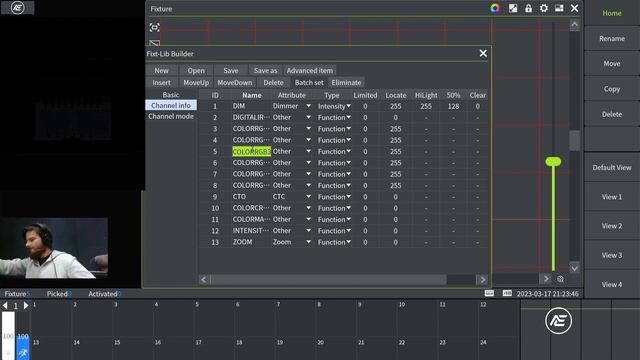The width and height of the screenshot is (640, 360).
Task: Click Advanced item button
Action: click(x=309, y=70)
